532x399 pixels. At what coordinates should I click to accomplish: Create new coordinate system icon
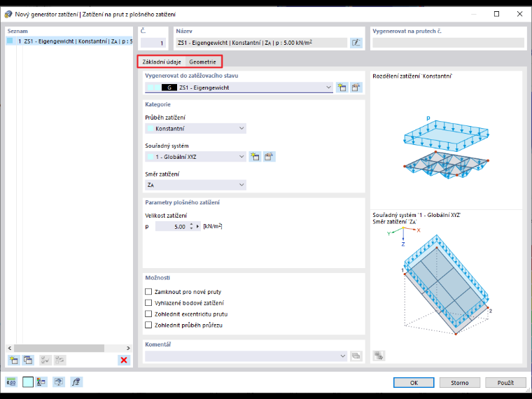255,157
